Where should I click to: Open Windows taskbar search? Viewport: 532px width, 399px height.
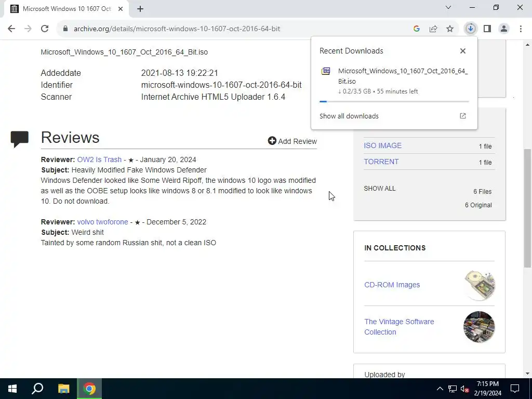(x=37, y=389)
